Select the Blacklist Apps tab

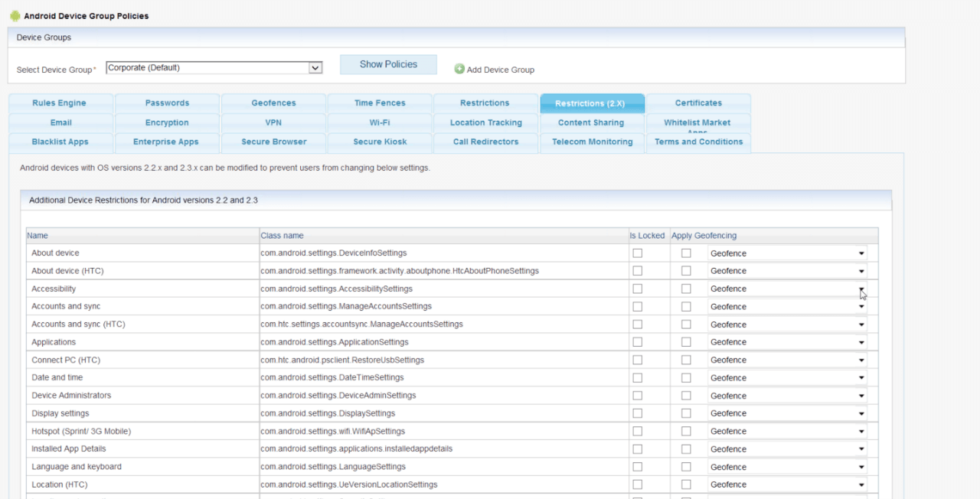[x=60, y=142]
